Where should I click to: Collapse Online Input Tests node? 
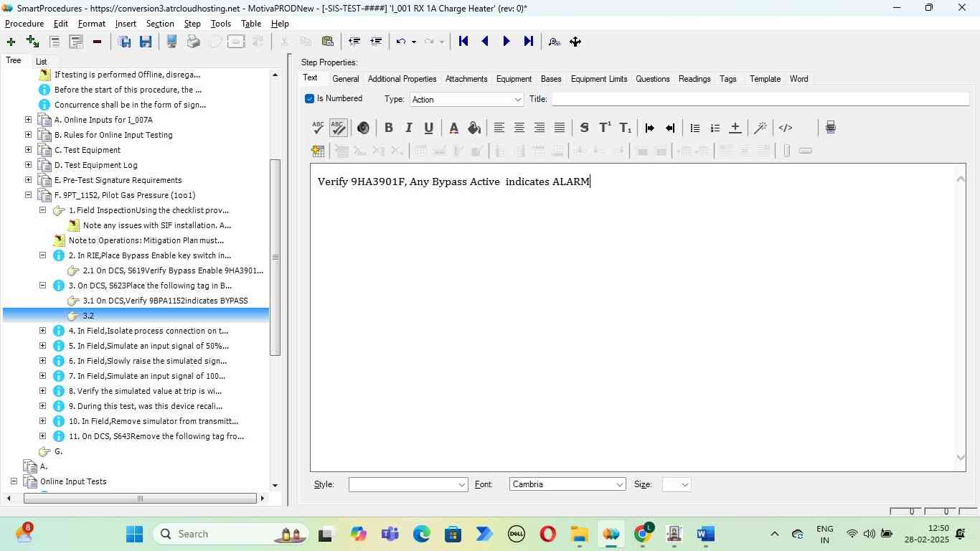14,481
